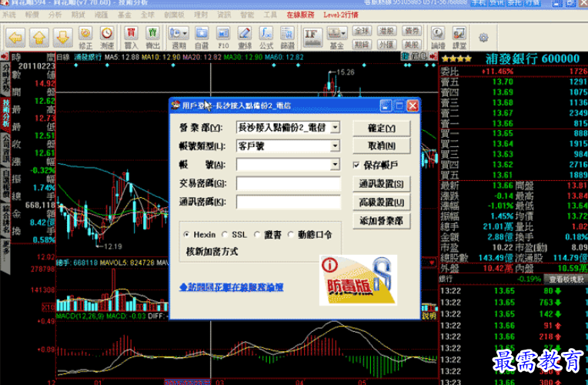This screenshot has width=588, height=385.
Task: Open the online service forum link
Action: point(232,287)
